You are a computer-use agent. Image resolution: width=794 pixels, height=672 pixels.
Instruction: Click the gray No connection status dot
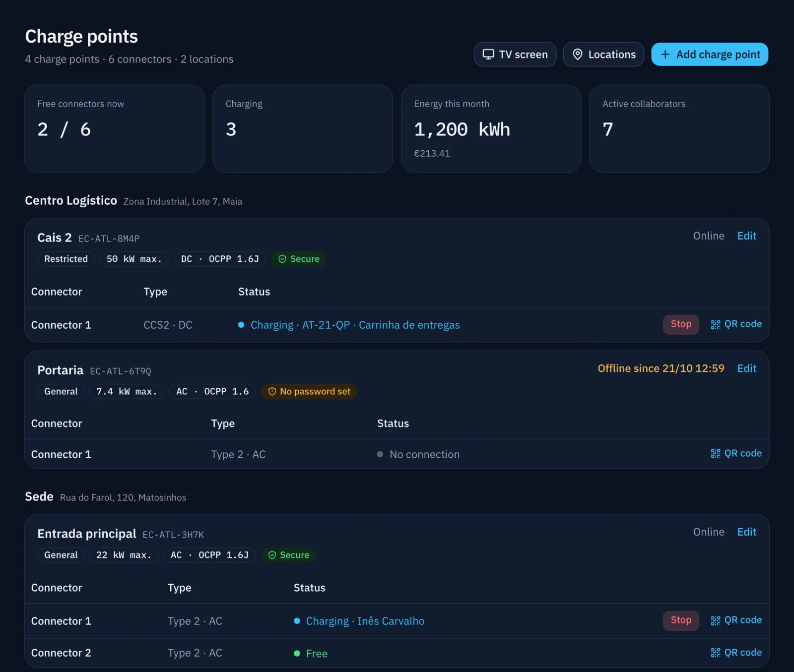pos(380,454)
